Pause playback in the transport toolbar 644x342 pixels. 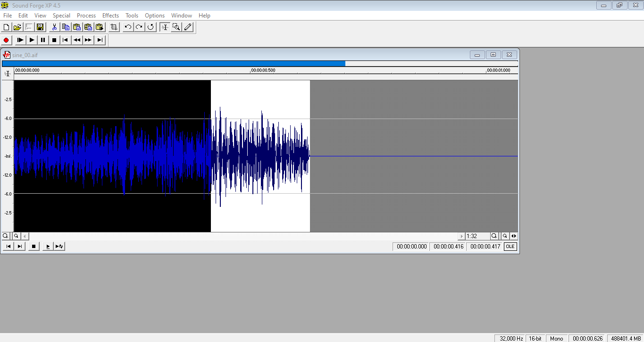(43, 40)
